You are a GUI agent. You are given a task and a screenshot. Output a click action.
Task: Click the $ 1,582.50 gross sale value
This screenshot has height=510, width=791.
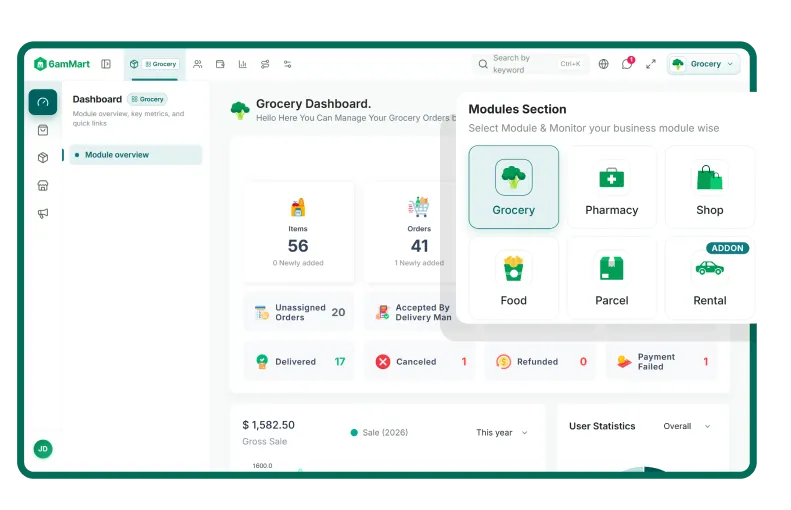[x=268, y=425]
